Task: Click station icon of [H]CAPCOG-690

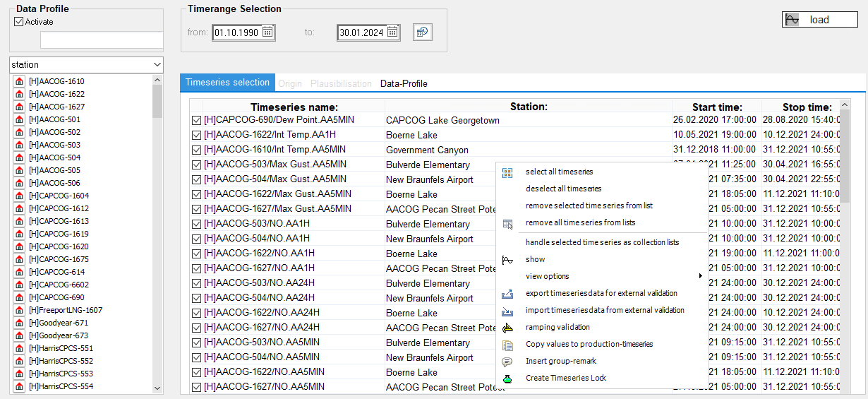Action: click(x=20, y=297)
